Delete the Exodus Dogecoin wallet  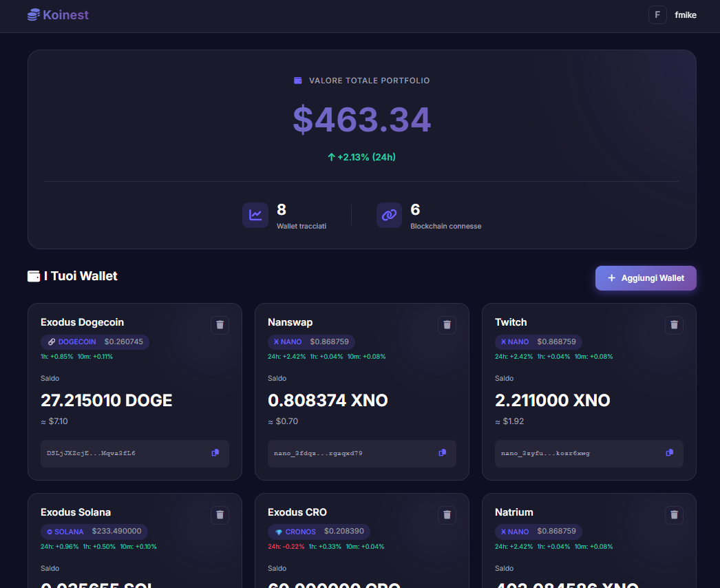(x=220, y=325)
